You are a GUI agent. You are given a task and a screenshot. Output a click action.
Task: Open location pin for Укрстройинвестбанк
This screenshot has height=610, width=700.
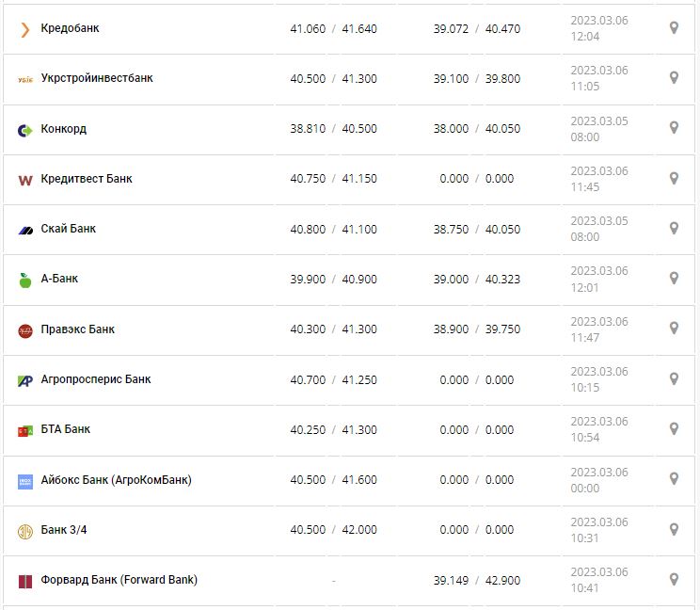tap(674, 78)
